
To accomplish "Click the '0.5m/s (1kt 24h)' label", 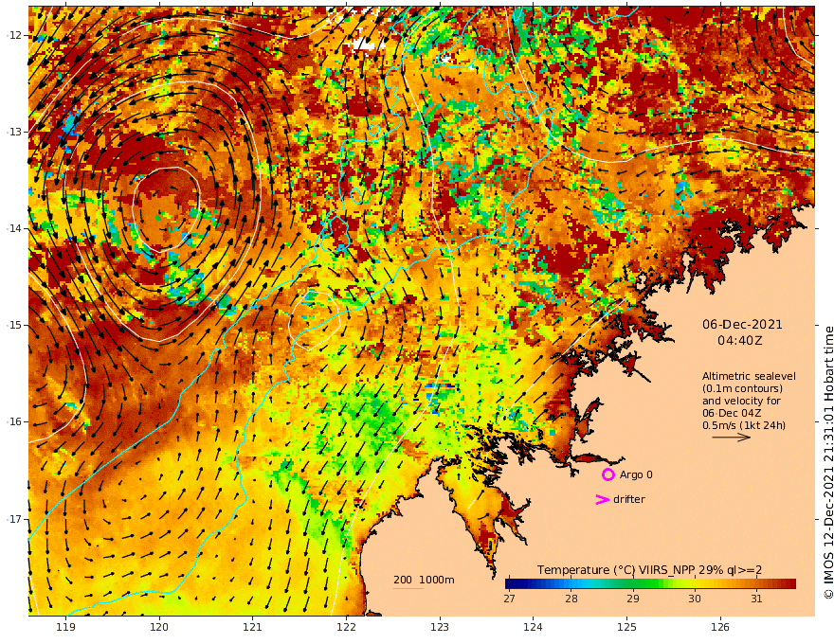I will [x=744, y=425].
